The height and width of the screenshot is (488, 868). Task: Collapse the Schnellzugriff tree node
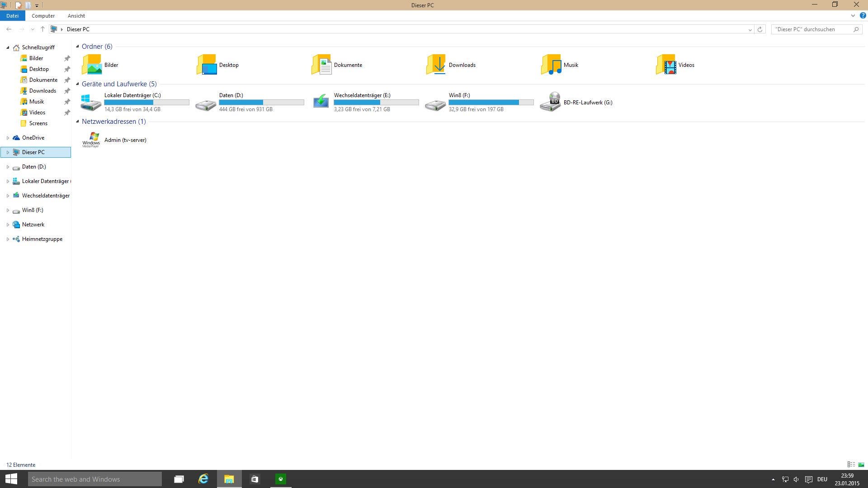(x=8, y=47)
